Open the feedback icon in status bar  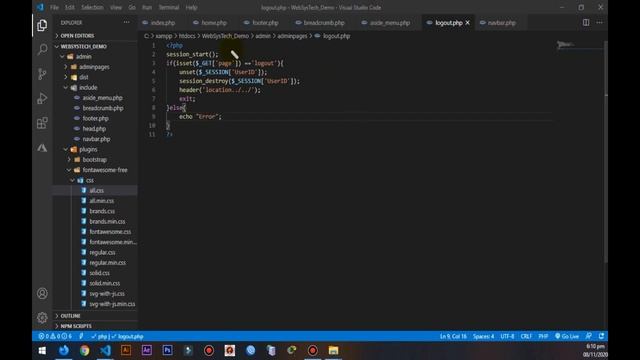click(x=589, y=336)
